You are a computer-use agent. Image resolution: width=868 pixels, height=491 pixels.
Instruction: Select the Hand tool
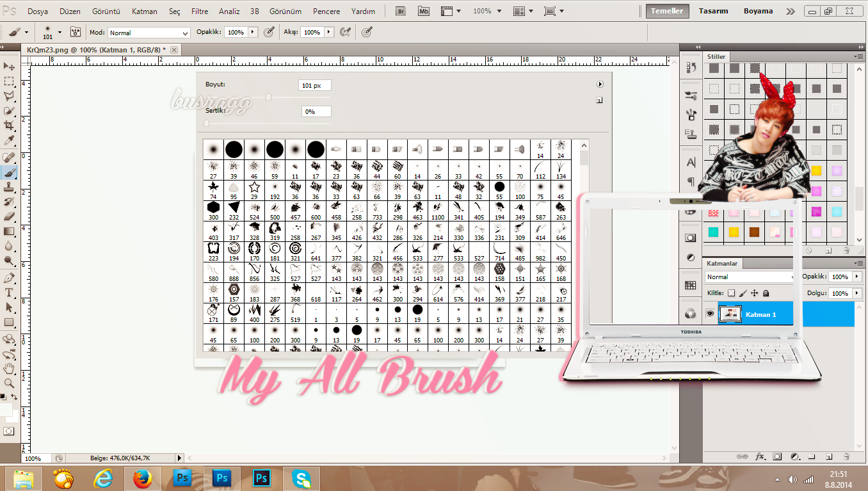[9, 368]
